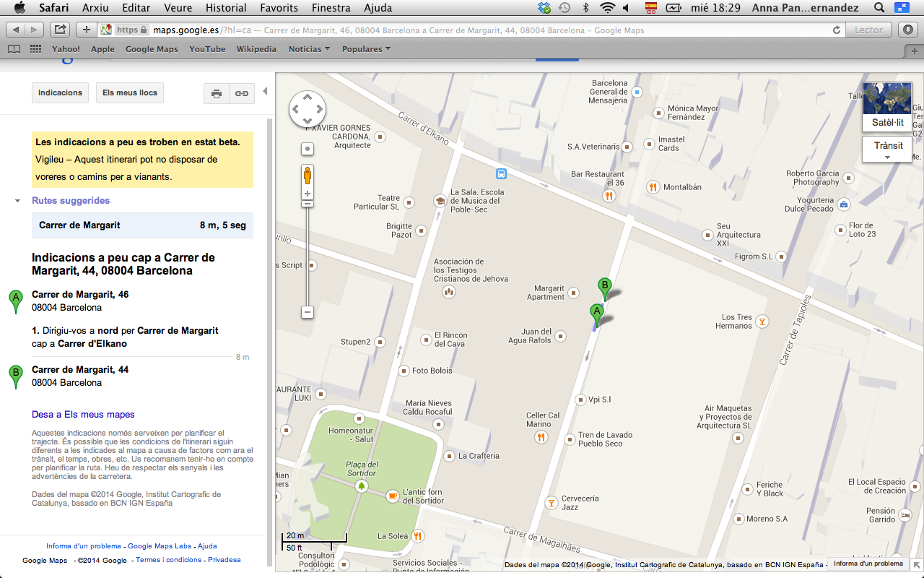
Task: Click the map pan compass control
Action: (308, 110)
